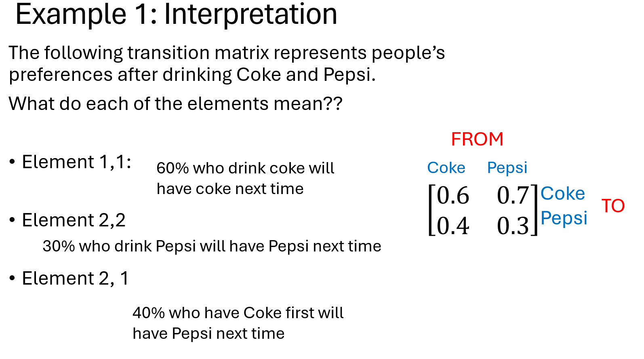This screenshot has height=359, width=644.
Task: Click matrix value 0.3
Action: click(x=513, y=226)
